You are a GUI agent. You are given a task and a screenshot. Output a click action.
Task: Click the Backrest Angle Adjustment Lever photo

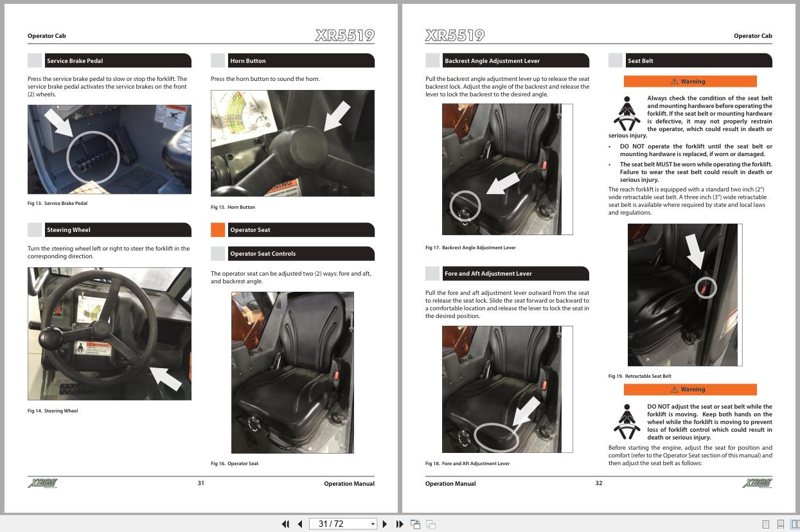(507, 169)
